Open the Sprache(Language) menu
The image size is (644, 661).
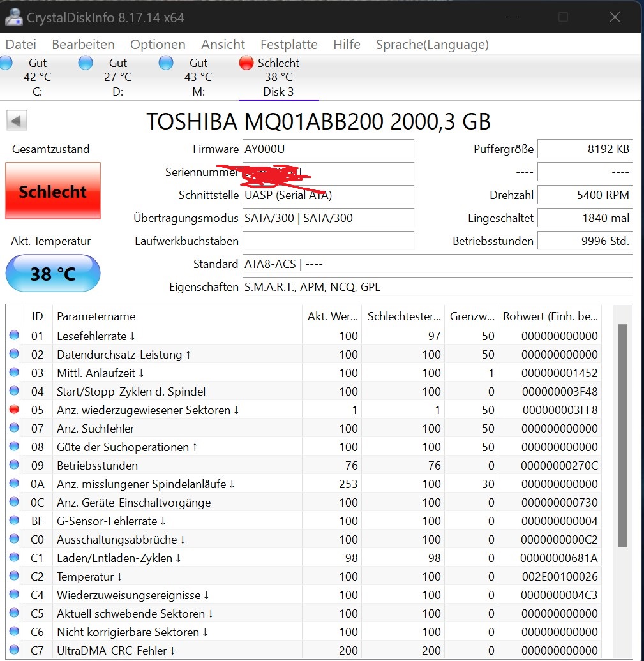coord(432,44)
